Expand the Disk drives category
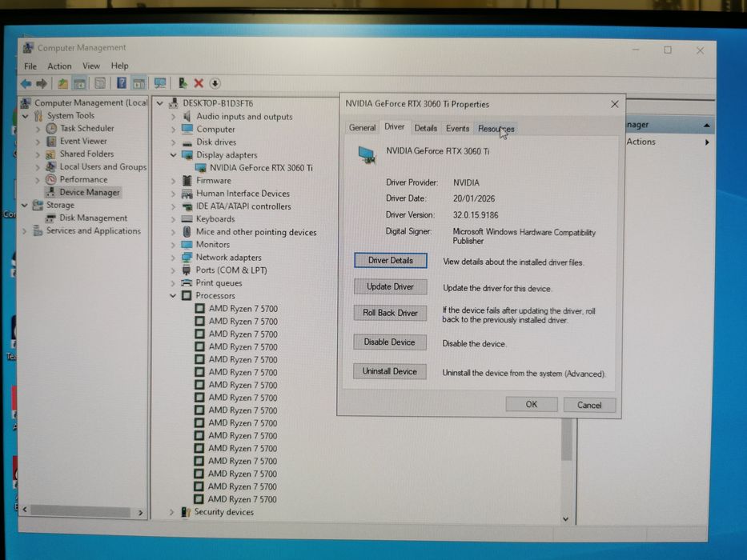 pos(174,142)
